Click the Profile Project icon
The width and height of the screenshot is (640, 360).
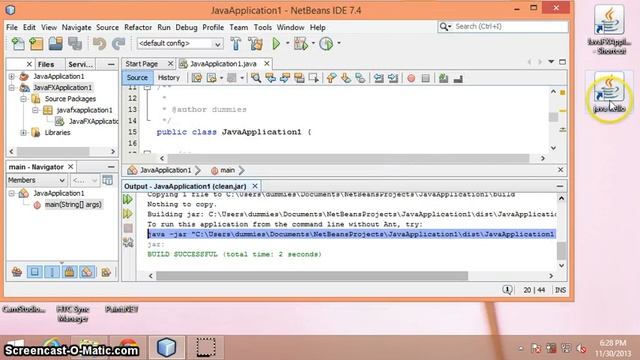[x=327, y=43]
